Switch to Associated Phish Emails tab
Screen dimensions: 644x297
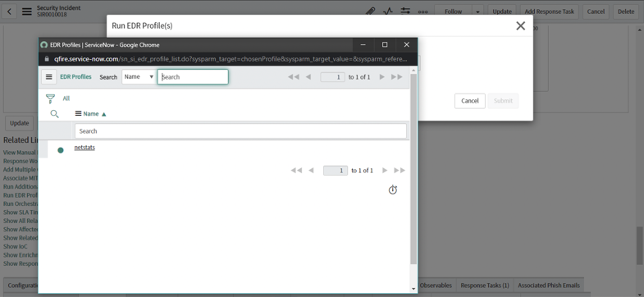coord(549,286)
